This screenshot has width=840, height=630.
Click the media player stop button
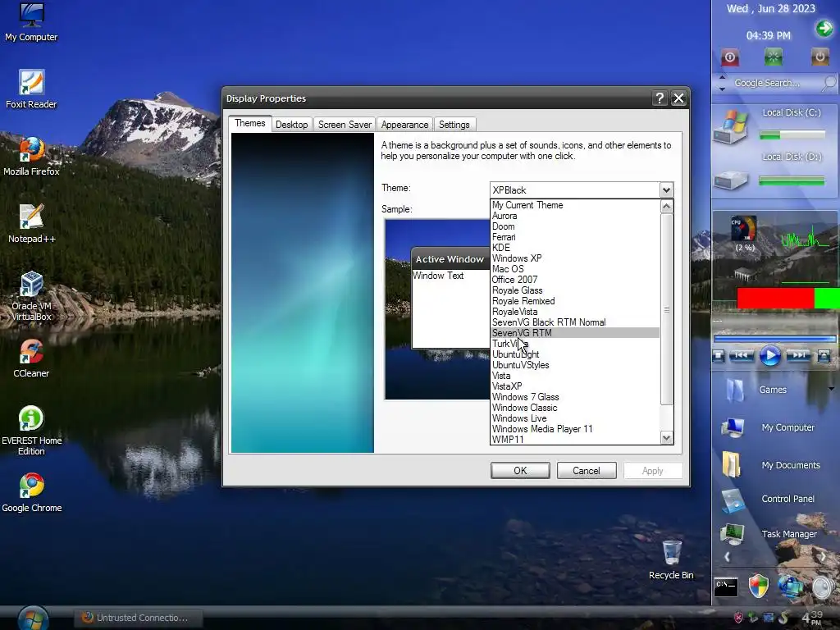[x=719, y=356]
